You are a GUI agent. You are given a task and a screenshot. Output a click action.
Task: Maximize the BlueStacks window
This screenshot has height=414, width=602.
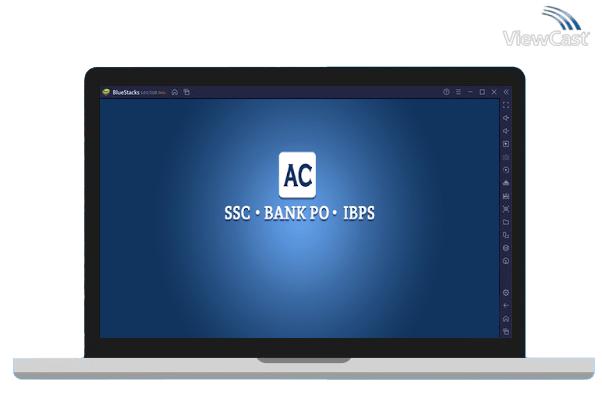coord(482,92)
